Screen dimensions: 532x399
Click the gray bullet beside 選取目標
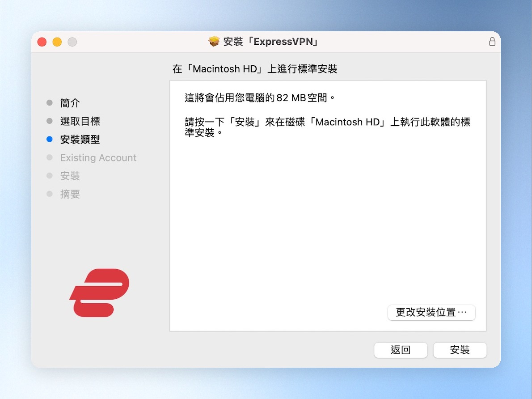(x=50, y=121)
